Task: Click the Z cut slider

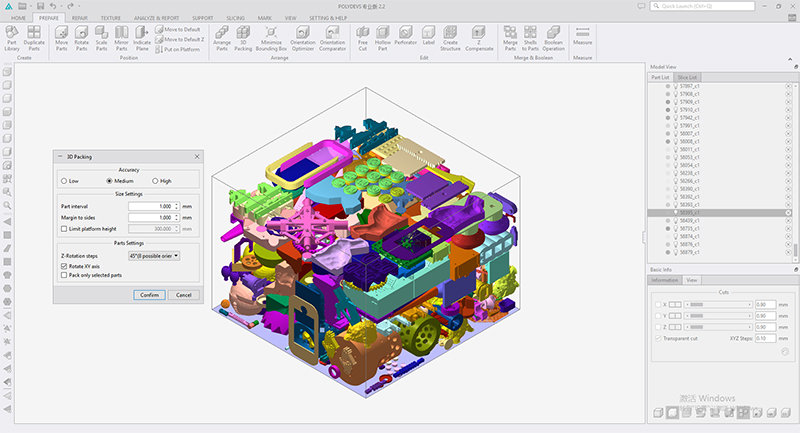Action: coord(718,327)
